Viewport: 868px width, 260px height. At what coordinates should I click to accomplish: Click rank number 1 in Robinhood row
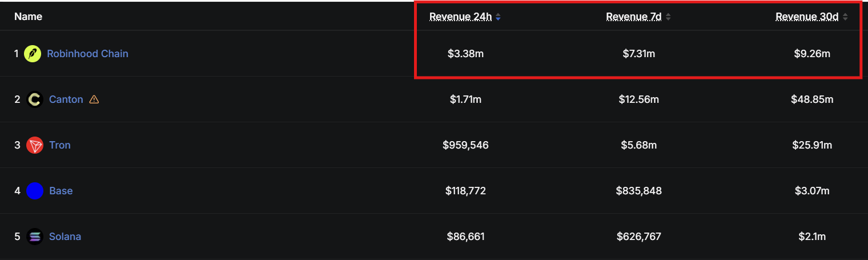pyautogui.click(x=17, y=54)
